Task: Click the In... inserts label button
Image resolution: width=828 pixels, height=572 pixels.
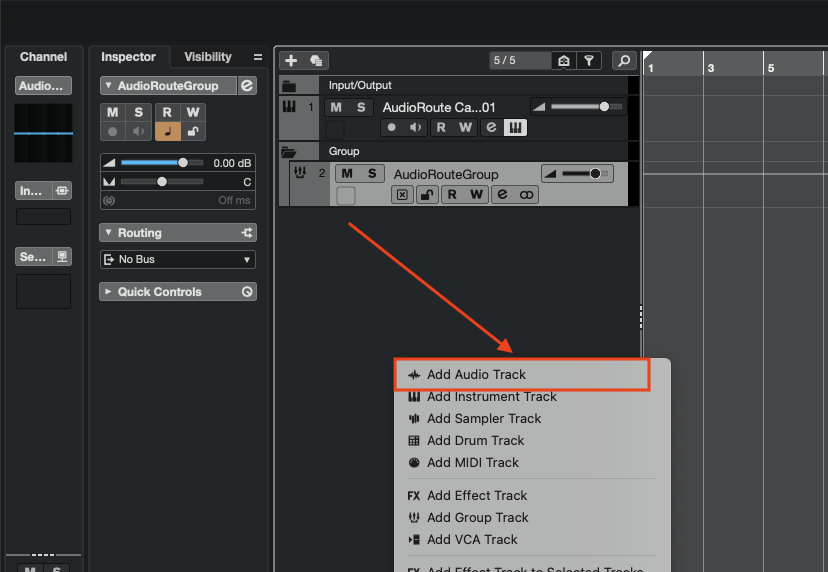Action: (x=34, y=191)
